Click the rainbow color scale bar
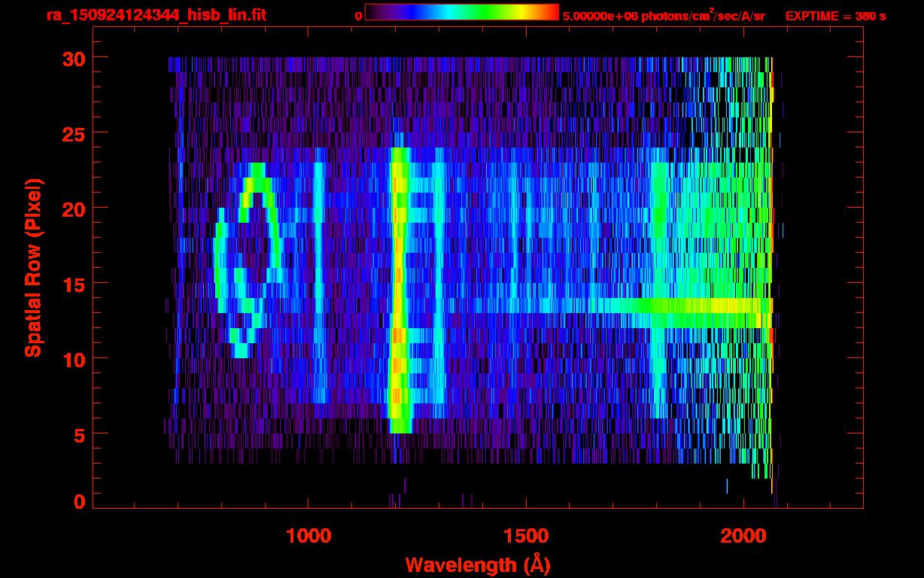 click(x=462, y=13)
